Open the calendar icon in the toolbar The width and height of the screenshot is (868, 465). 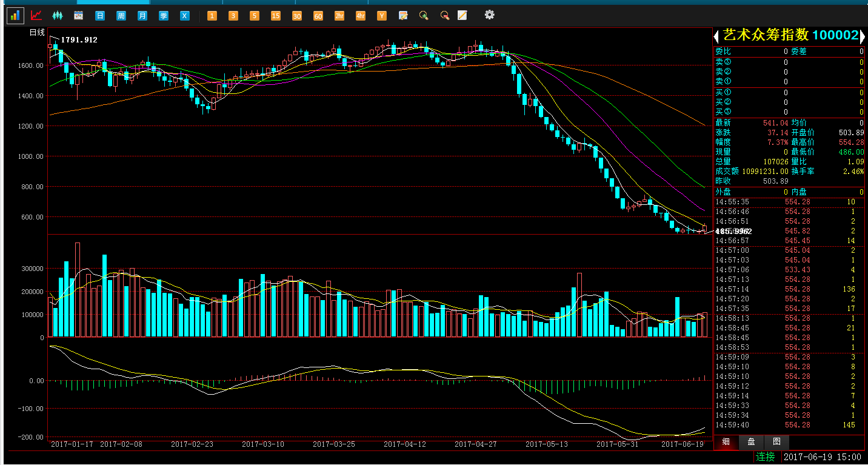pyautogui.click(x=78, y=15)
